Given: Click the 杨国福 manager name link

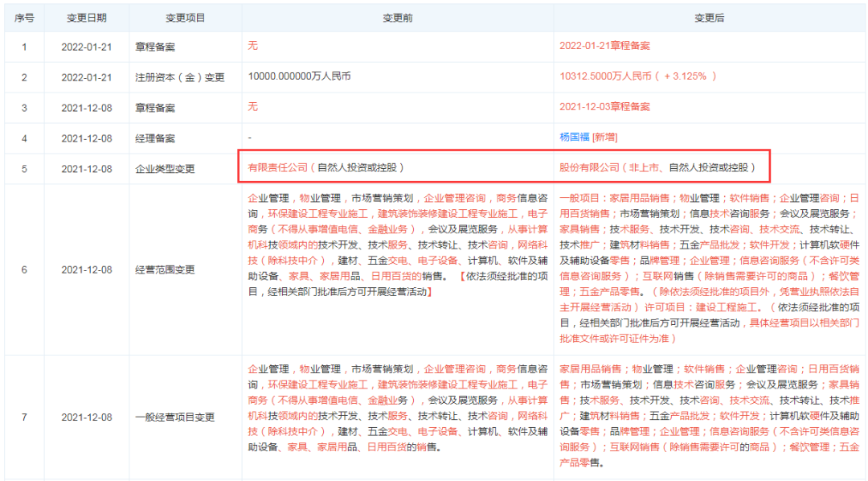Looking at the screenshot, I should point(574,138).
